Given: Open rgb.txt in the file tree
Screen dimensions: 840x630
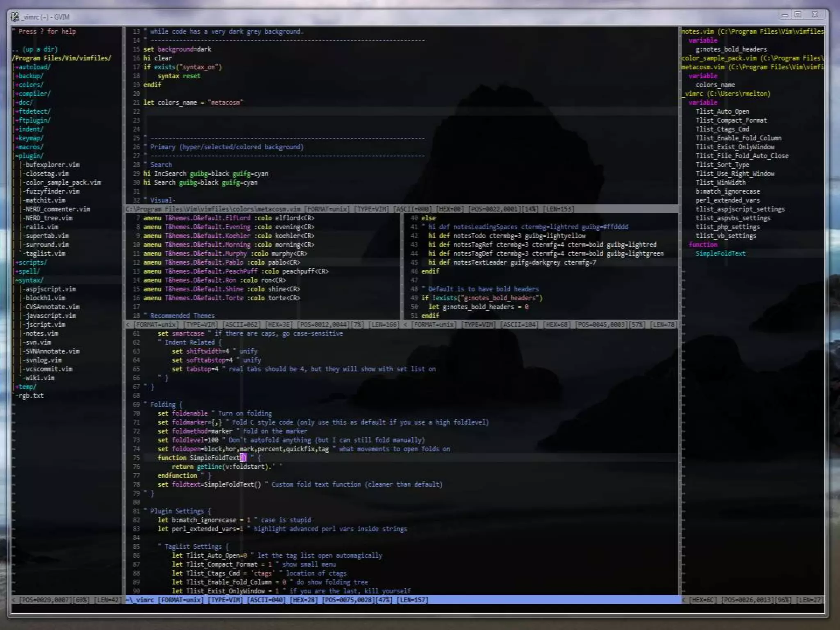Looking at the screenshot, I should coord(30,396).
